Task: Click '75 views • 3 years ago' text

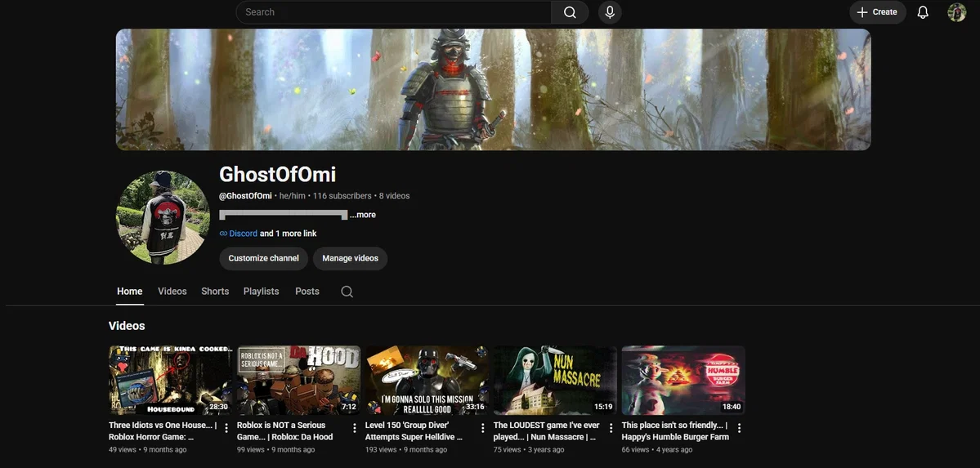Action: (x=529, y=450)
